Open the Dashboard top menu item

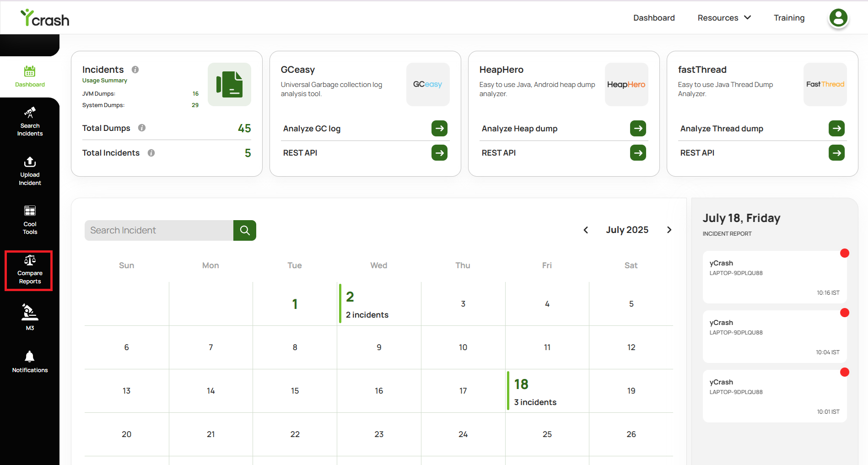pyautogui.click(x=654, y=18)
